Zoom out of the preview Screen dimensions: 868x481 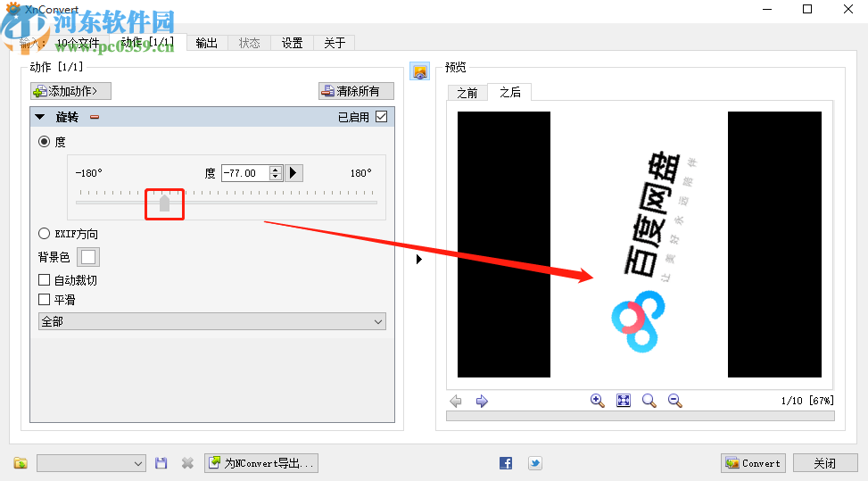click(674, 400)
